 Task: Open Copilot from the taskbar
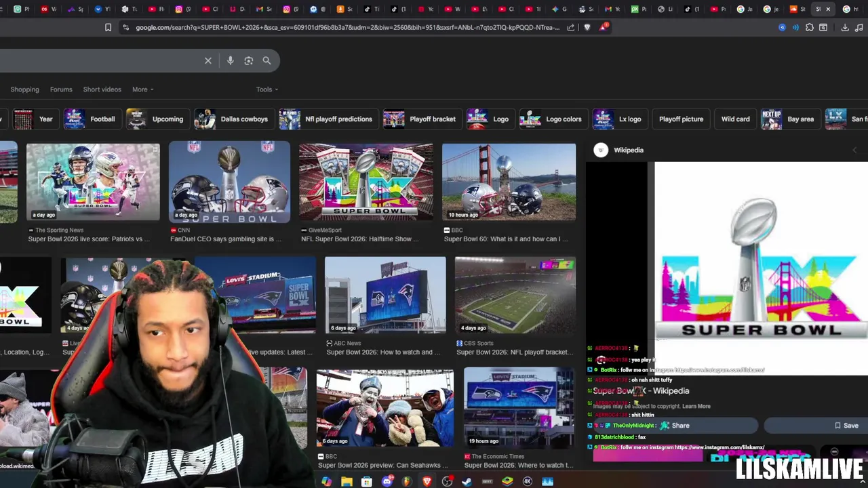pyautogui.click(x=327, y=482)
